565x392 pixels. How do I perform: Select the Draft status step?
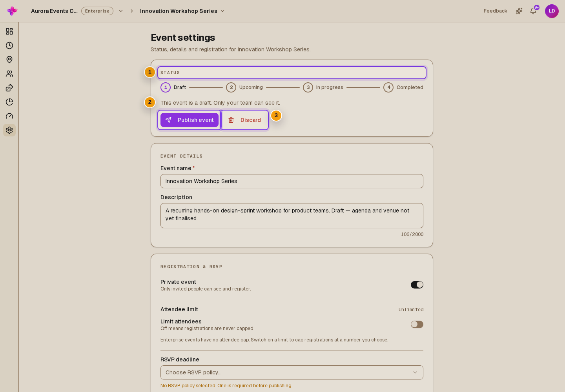click(x=173, y=87)
